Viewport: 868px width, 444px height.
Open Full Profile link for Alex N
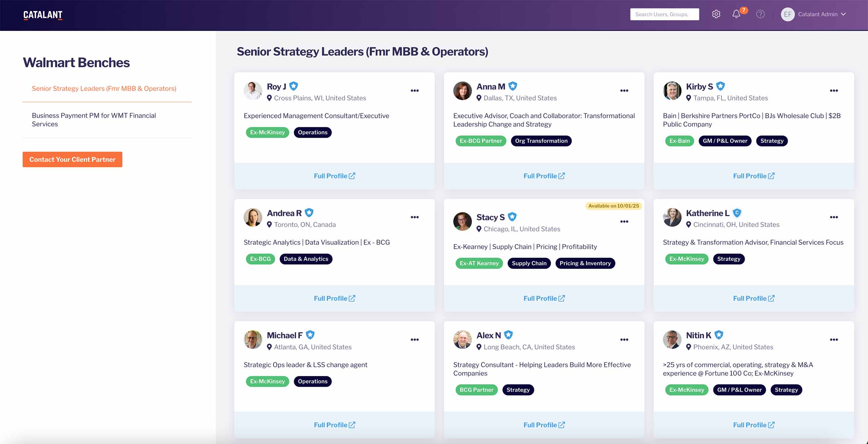coord(544,425)
